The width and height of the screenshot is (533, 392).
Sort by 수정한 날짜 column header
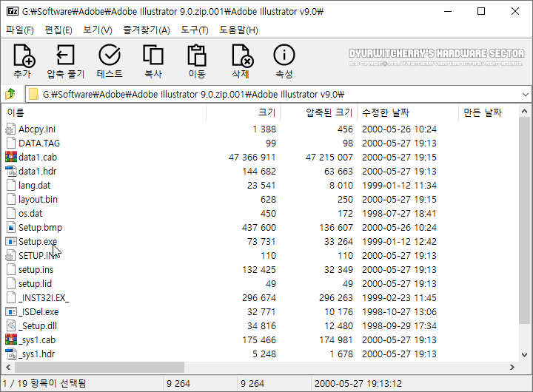[408, 112]
